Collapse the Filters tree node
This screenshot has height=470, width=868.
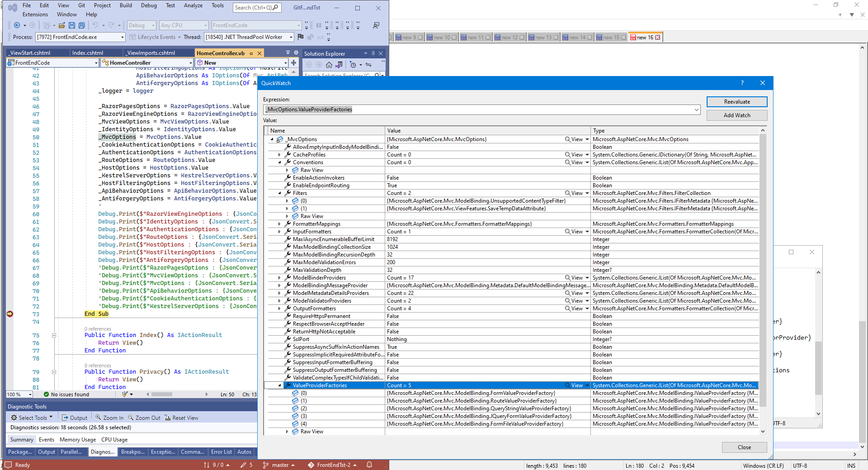point(279,193)
